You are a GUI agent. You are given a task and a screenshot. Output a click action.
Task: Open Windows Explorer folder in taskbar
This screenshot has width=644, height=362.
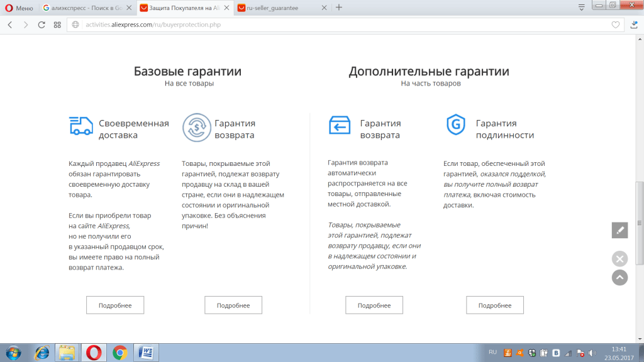[67, 353]
